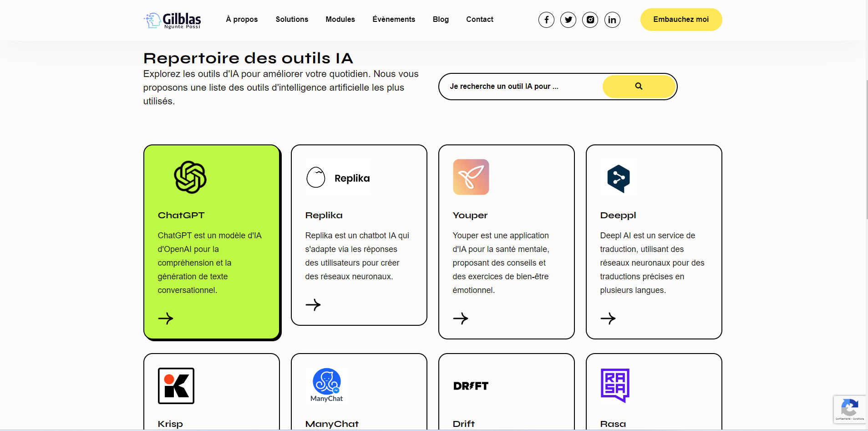
Task: Follow the arrow on the Deepl card
Action: tap(608, 318)
